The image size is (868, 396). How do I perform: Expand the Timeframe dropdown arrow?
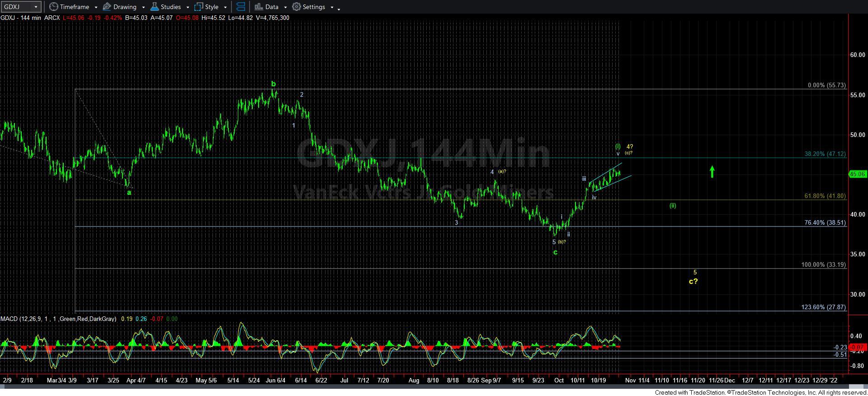pos(96,7)
